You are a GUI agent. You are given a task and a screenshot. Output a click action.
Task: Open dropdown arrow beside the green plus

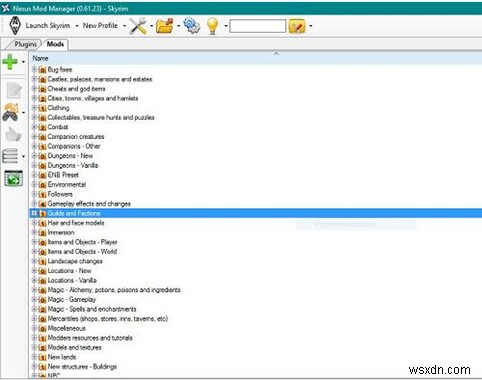(x=23, y=62)
